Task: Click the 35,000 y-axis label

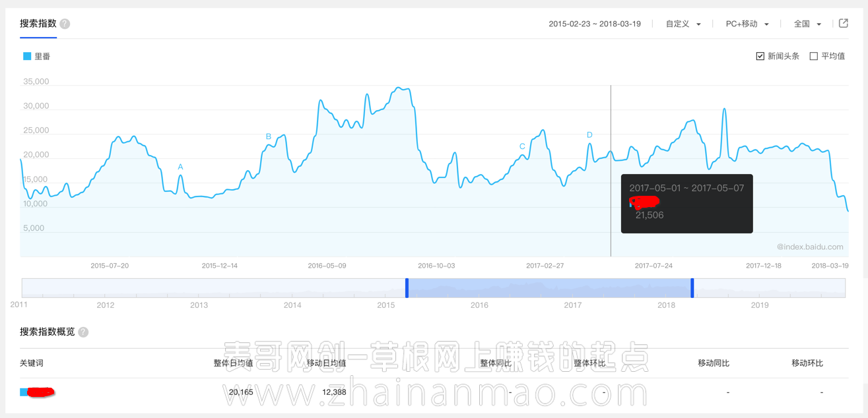Action: (x=36, y=82)
